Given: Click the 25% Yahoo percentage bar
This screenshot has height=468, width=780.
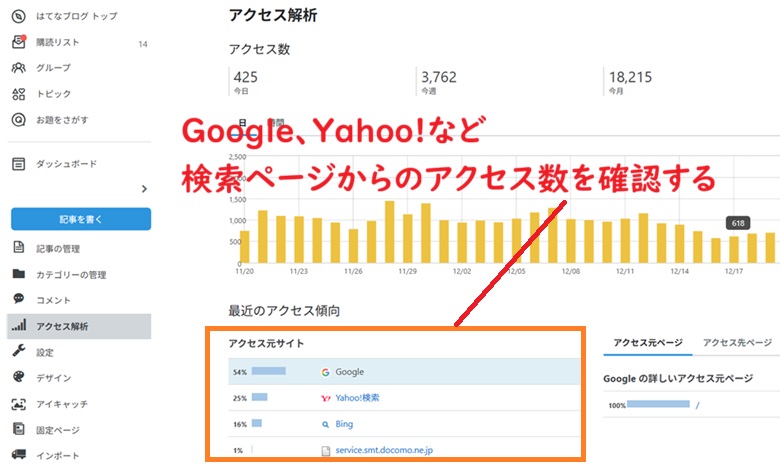Looking at the screenshot, I should pyautogui.click(x=259, y=397).
